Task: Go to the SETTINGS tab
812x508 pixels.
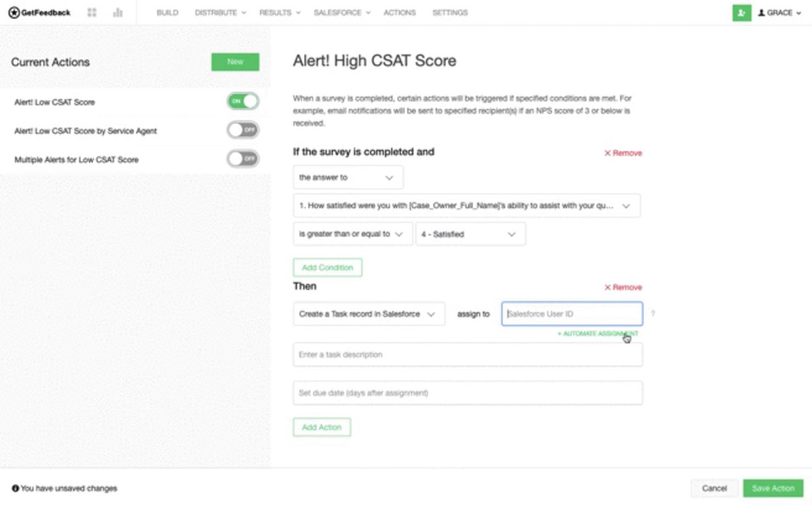Action: click(x=450, y=13)
